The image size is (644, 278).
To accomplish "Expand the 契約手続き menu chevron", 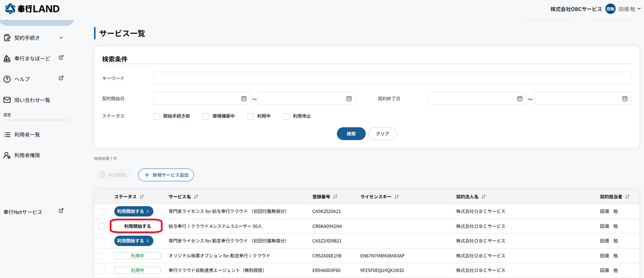I will click(x=61, y=38).
